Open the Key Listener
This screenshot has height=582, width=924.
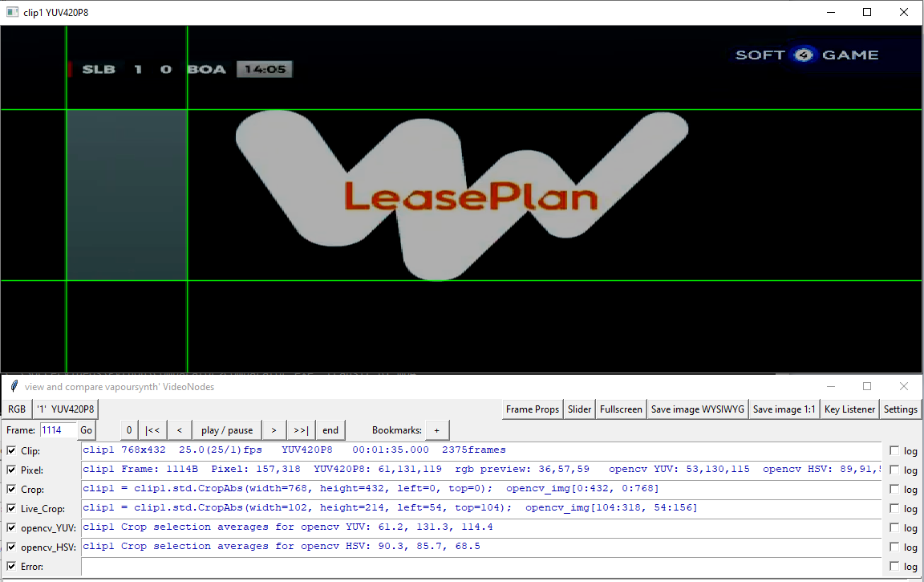849,409
